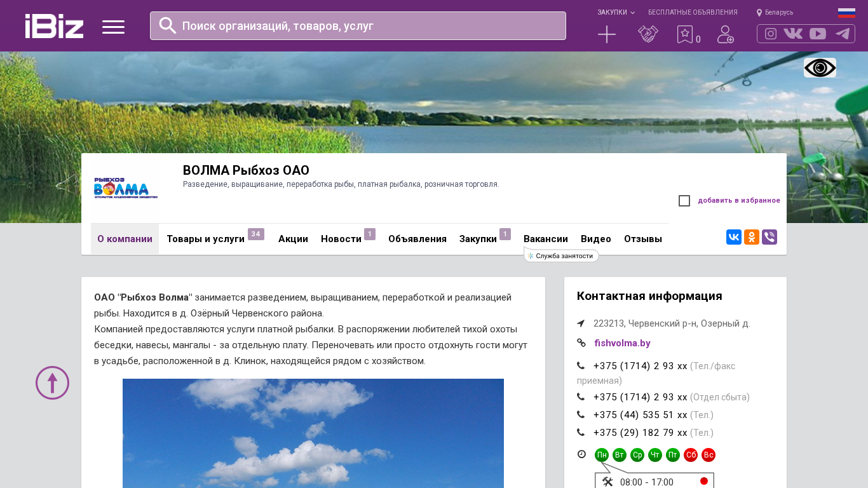Screen dimensions: 868x488
Task: Open the favorites bookmark star icon
Action: [684, 34]
